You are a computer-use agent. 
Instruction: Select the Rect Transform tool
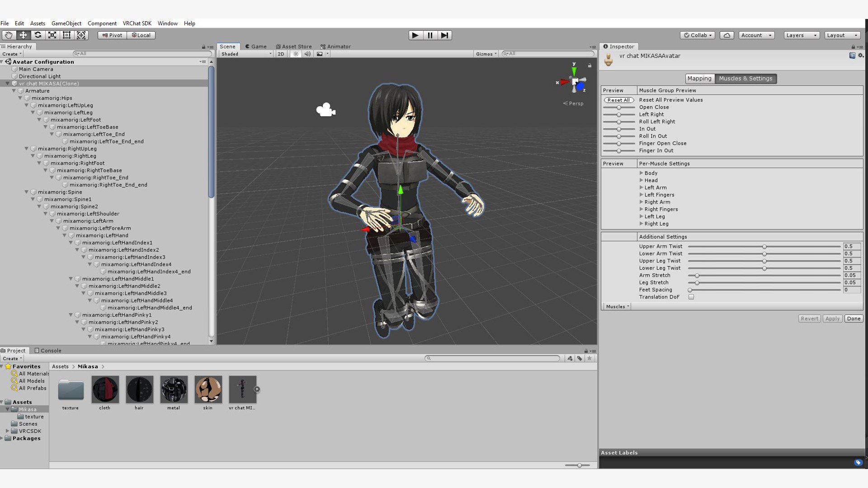67,35
